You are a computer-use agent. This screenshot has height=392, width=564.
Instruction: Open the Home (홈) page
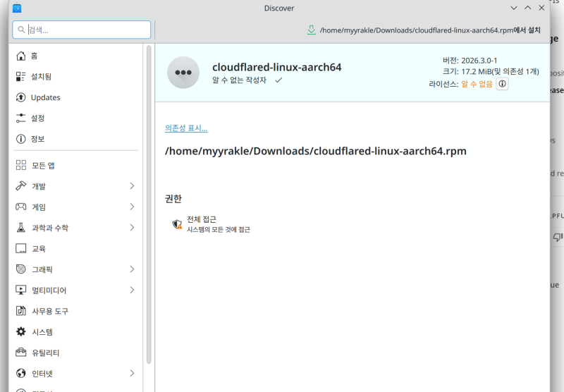76,56
